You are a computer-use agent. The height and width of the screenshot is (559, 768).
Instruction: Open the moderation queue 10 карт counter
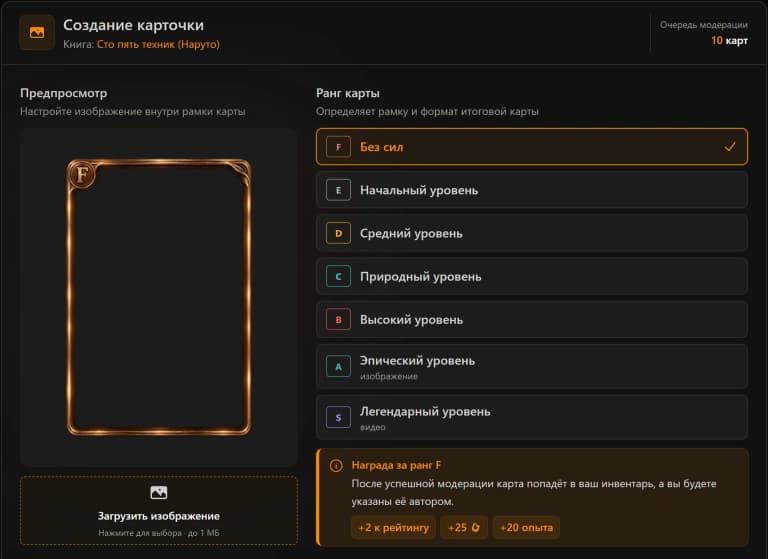coord(729,40)
